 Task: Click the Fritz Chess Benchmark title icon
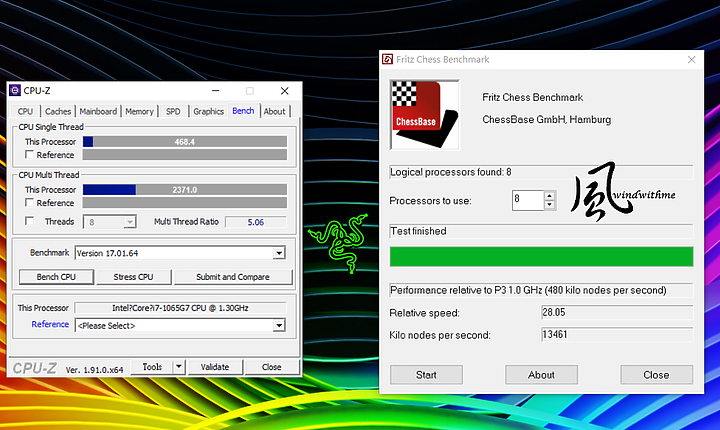[388, 59]
